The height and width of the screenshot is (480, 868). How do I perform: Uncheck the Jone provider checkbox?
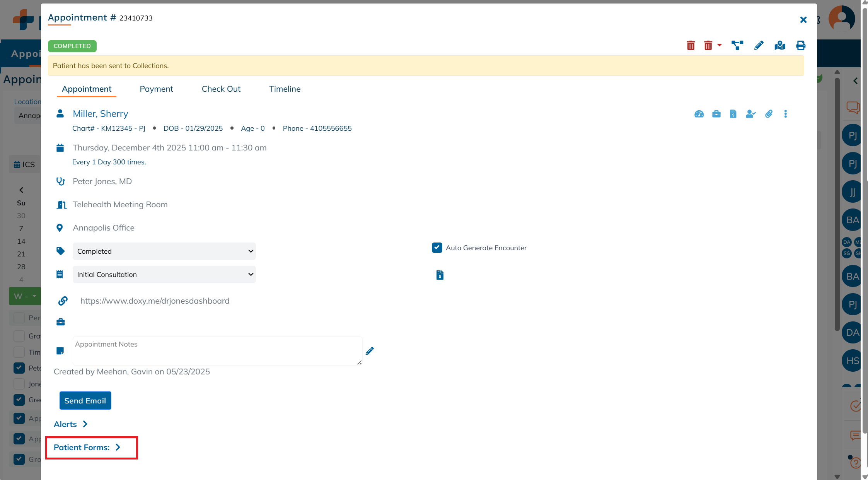(x=19, y=384)
